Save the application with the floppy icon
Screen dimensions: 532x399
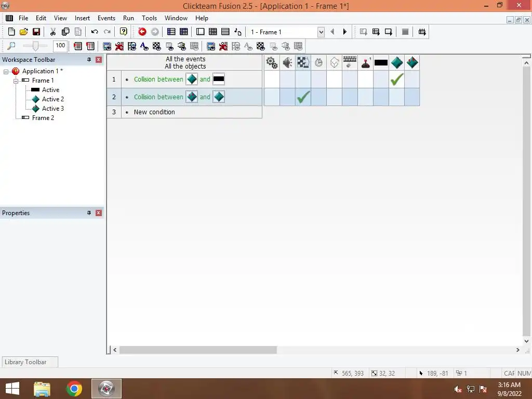tap(36, 32)
